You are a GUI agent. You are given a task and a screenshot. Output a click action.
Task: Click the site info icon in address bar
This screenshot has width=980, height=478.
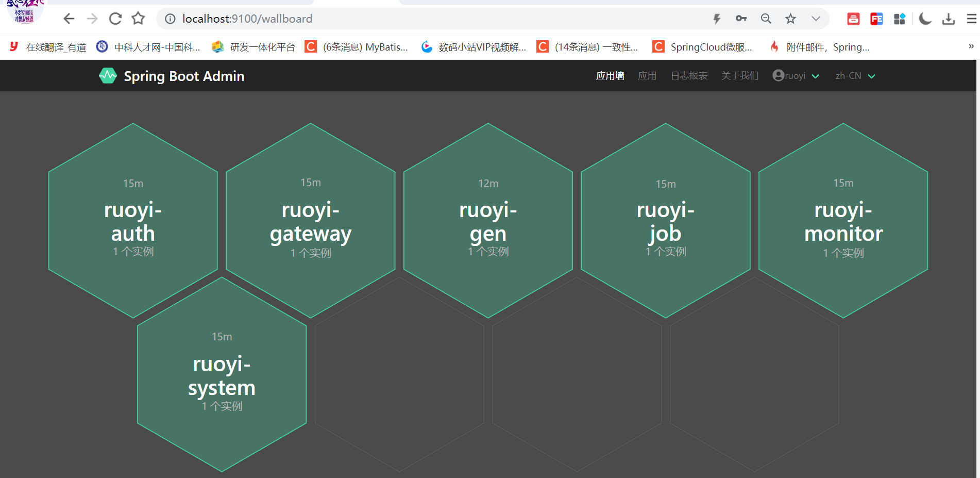click(x=170, y=19)
